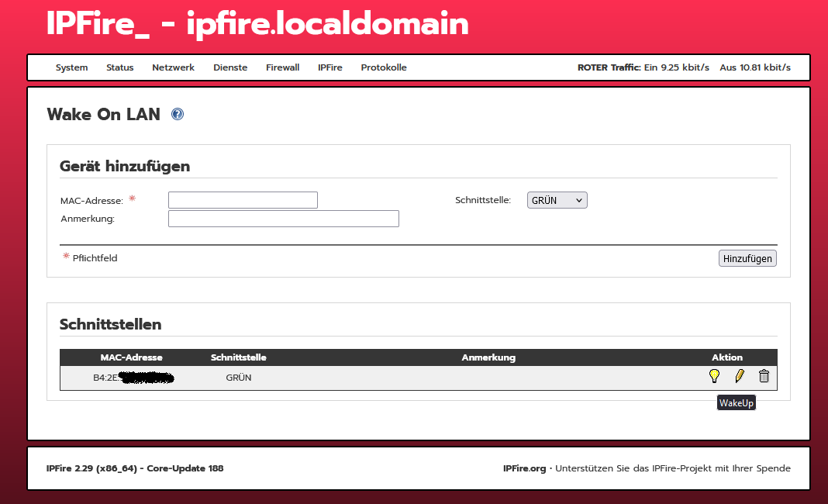Click the Wake On LAN help icon
Viewport: 828px width, 504px height.
click(x=178, y=114)
